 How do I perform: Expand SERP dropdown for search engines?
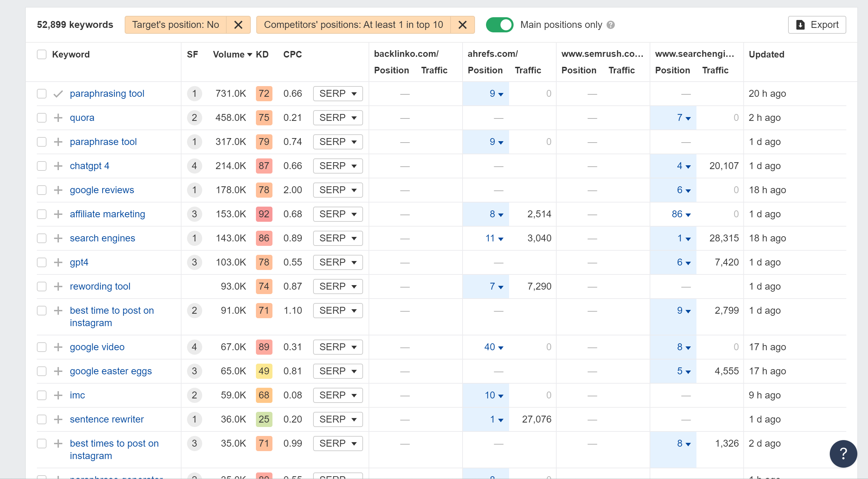click(338, 238)
